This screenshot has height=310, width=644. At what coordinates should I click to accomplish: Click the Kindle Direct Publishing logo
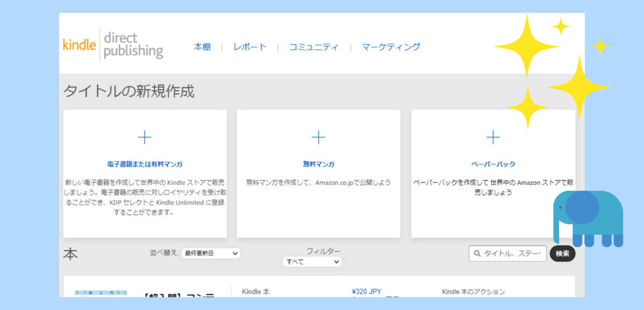pyautogui.click(x=113, y=45)
